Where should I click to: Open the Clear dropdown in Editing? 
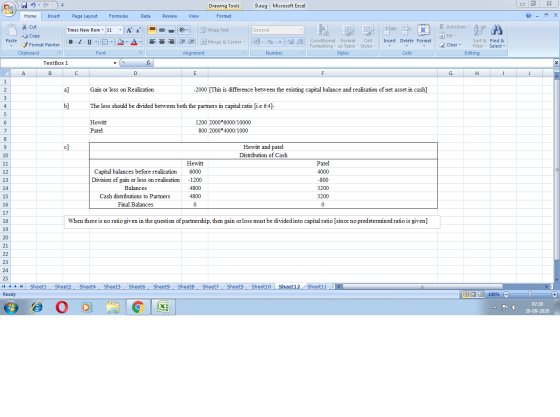[x=450, y=45]
